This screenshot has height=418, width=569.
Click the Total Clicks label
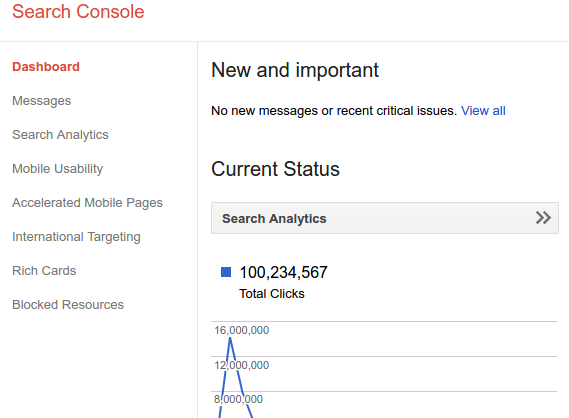coord(272,294)
